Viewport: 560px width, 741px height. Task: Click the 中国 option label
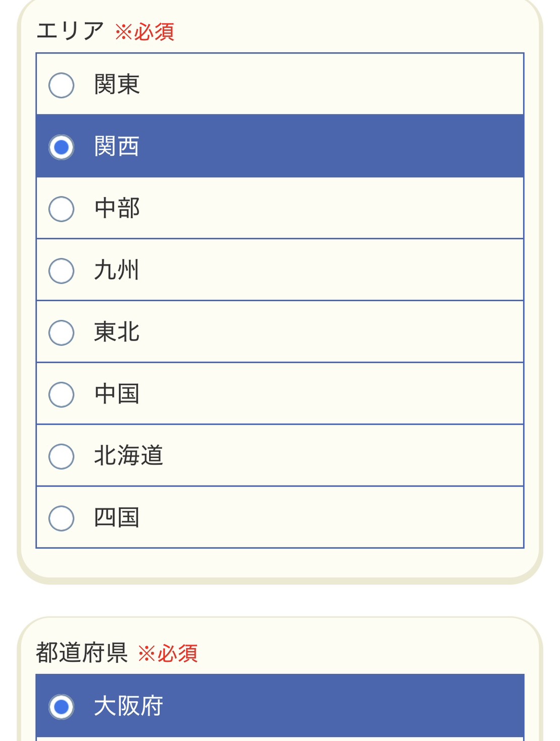point(117,394)
